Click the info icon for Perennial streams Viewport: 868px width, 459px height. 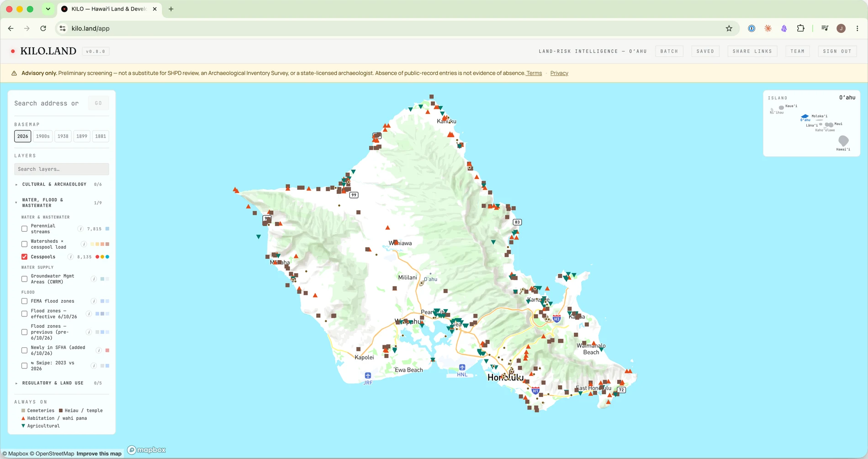point(80,229)
